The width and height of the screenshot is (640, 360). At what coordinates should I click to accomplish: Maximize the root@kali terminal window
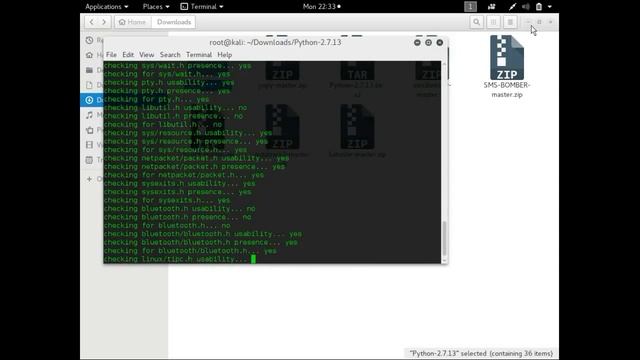coord(428,42)
